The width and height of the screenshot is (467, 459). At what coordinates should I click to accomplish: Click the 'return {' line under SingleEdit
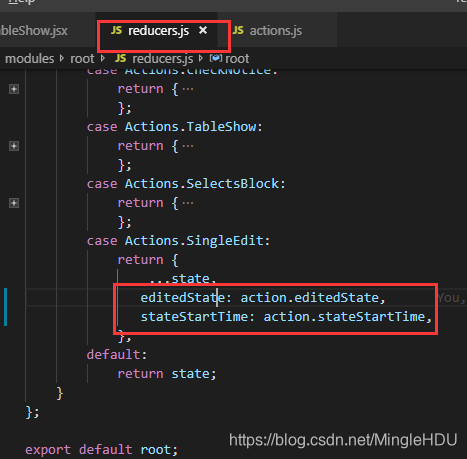[x=148, y=260]
